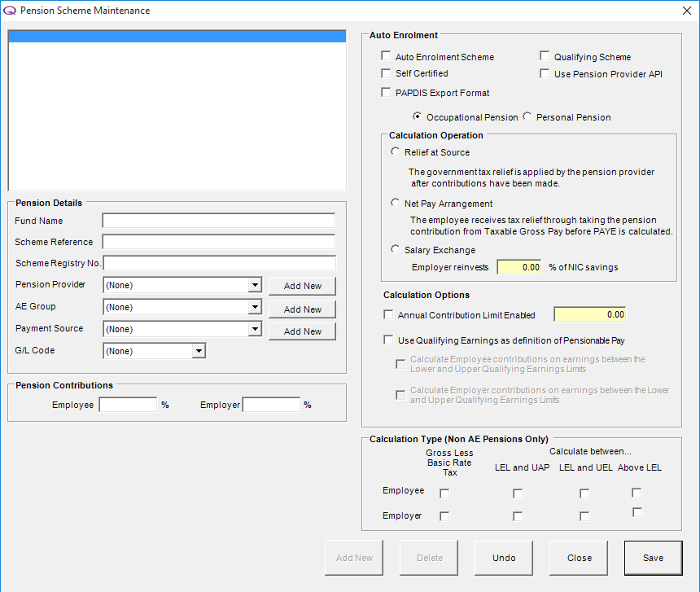Expand the AE Group dropdown list
The image size is (700, 592).
(x=255, y=307)
